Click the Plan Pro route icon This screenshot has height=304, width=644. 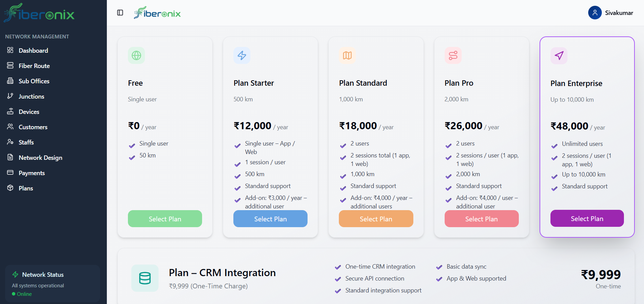click(453, 55)
